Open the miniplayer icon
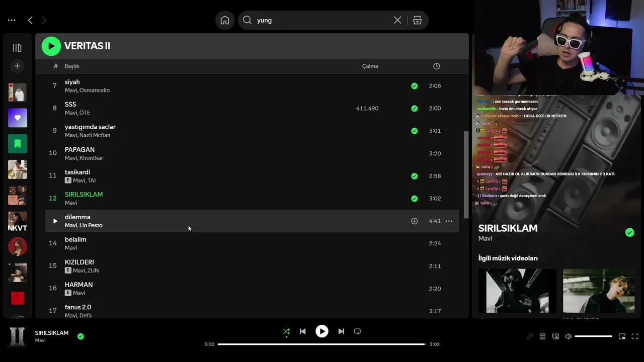The height and width of the screenshot is (362, 644). click(622, 337)
